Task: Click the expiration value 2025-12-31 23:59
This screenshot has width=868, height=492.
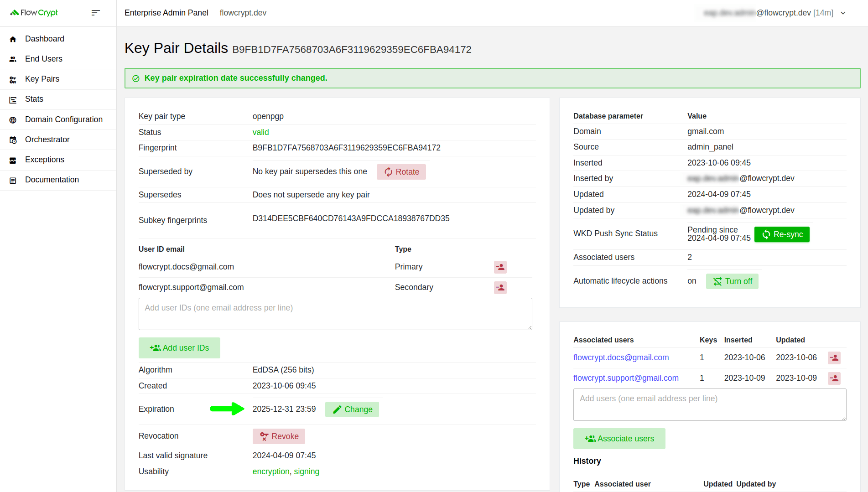Action: point(284,409)
